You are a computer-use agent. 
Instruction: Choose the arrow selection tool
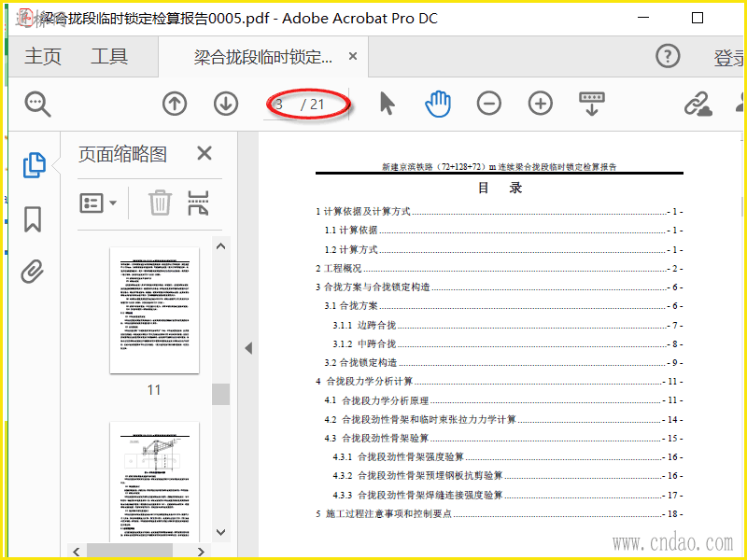pos(388,104)
